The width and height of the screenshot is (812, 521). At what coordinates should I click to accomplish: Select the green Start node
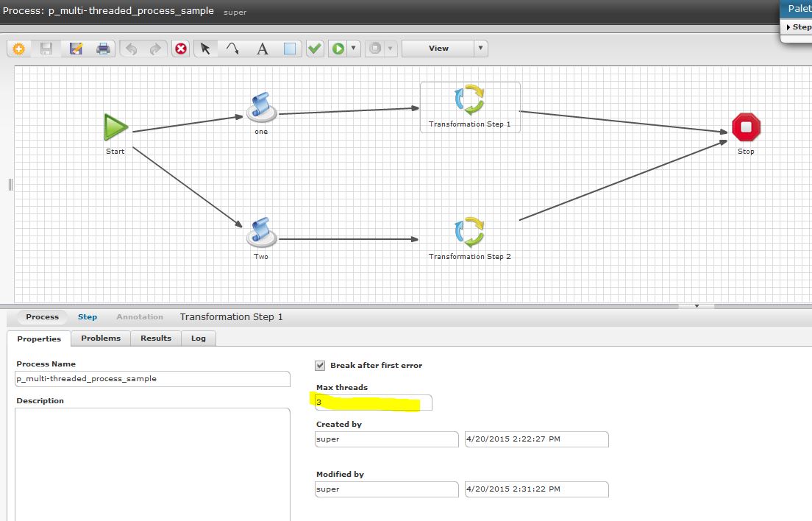point(115,127)
